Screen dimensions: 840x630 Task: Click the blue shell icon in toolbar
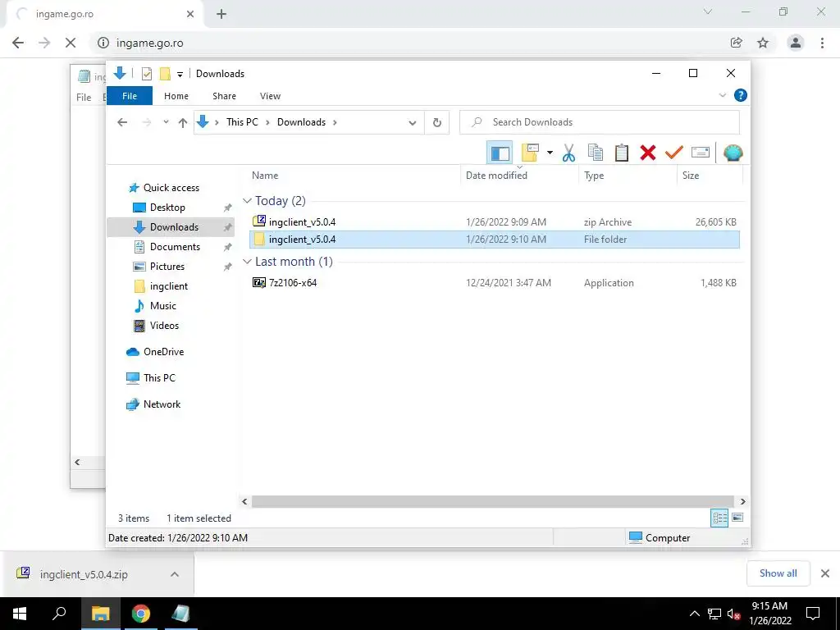pos(733,153)
